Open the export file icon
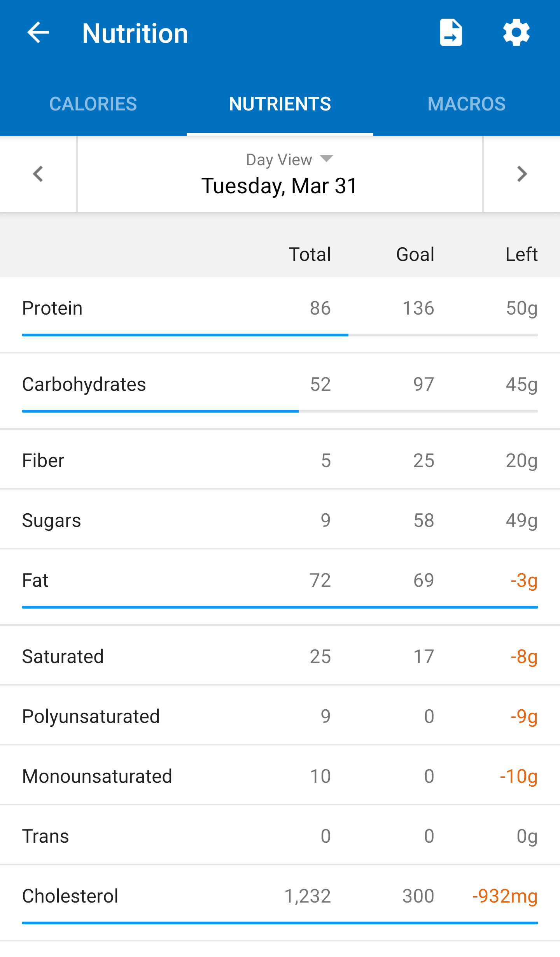This screenshot has width=560, height=957. (x=451, y=33)
